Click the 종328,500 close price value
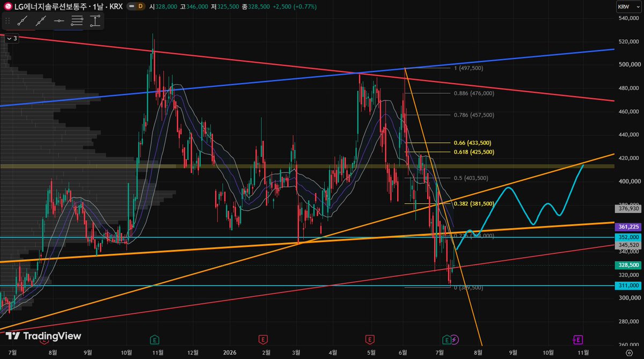 (257, 6)
